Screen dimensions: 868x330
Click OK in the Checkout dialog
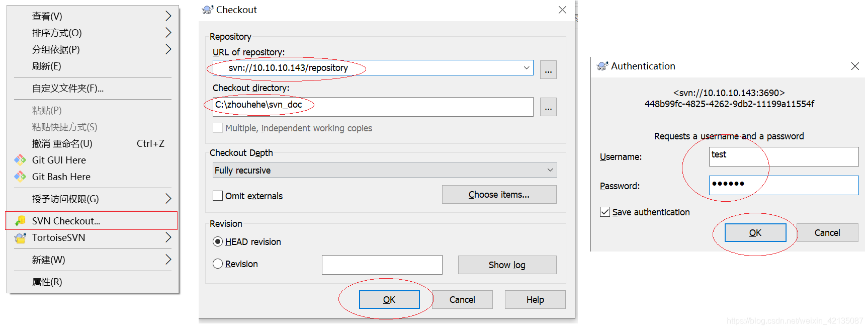pyautogui.click(x=389, y=299)
